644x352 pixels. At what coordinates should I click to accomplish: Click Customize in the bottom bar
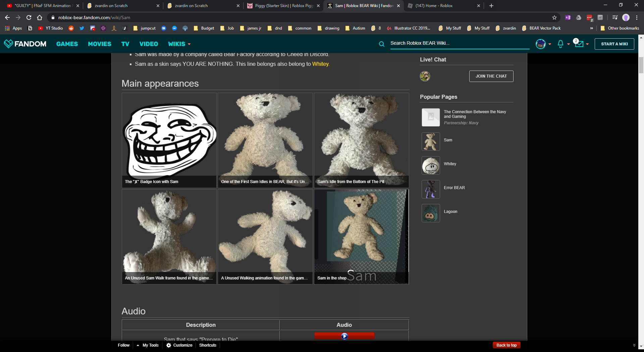[x=179, y=345]
